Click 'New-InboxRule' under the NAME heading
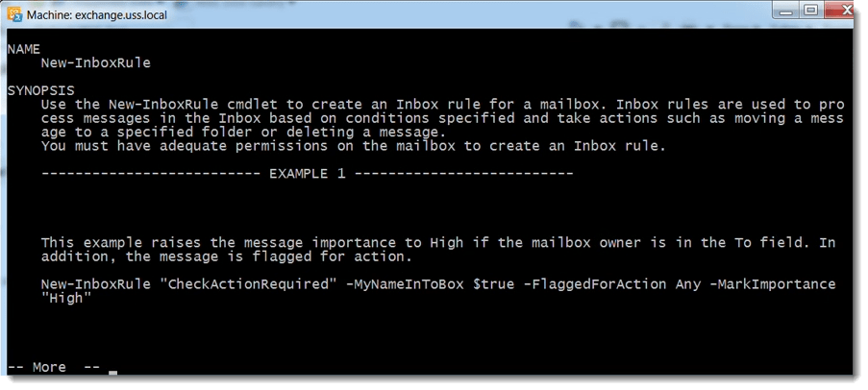Image resolution: width=868 pixels, height=390 pixels. tap(96, 63)
